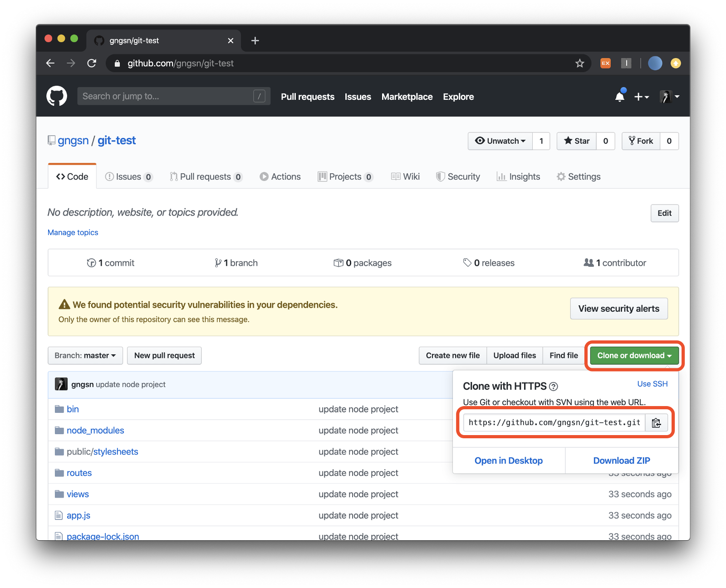Open the Actions tab
726x588 pixels.
click(x=280, y=176)
